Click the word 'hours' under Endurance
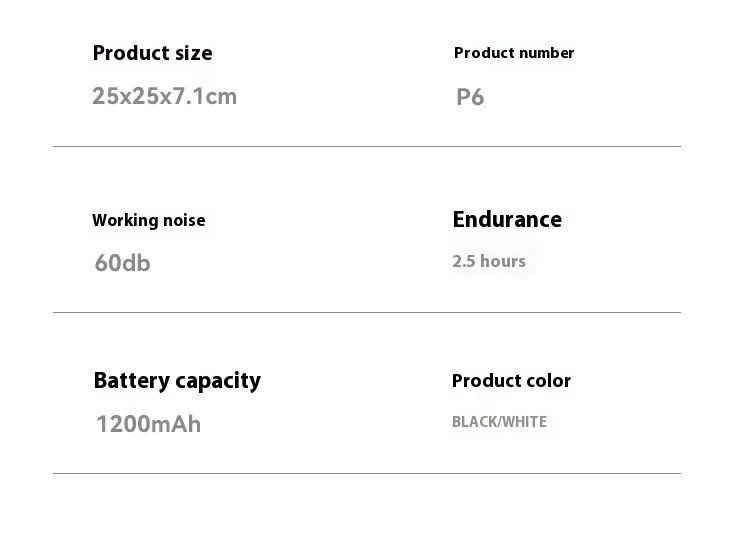This screenshot has height=547, width=750. coord(502,262)
